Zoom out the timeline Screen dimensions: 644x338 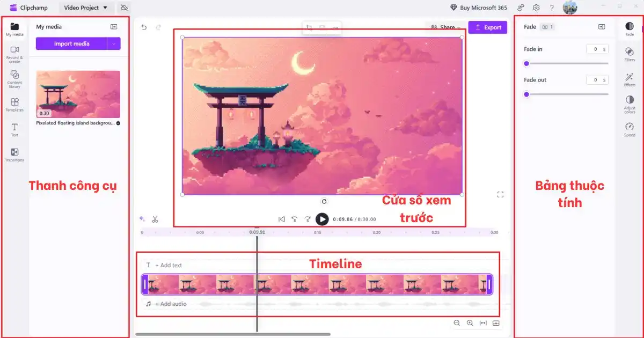coord(457,323)
